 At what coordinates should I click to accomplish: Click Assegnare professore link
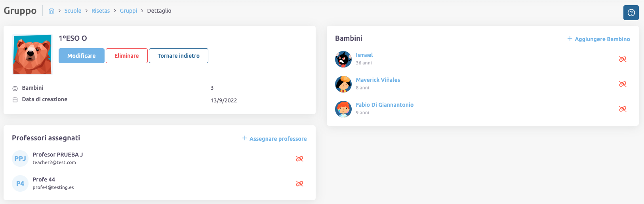click(x=274, y=139)
